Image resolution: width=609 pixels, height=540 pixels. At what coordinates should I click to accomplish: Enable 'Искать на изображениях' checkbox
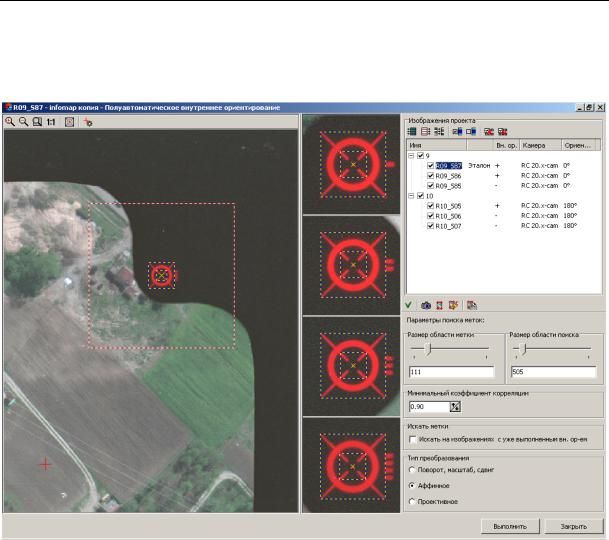[412, 439]
